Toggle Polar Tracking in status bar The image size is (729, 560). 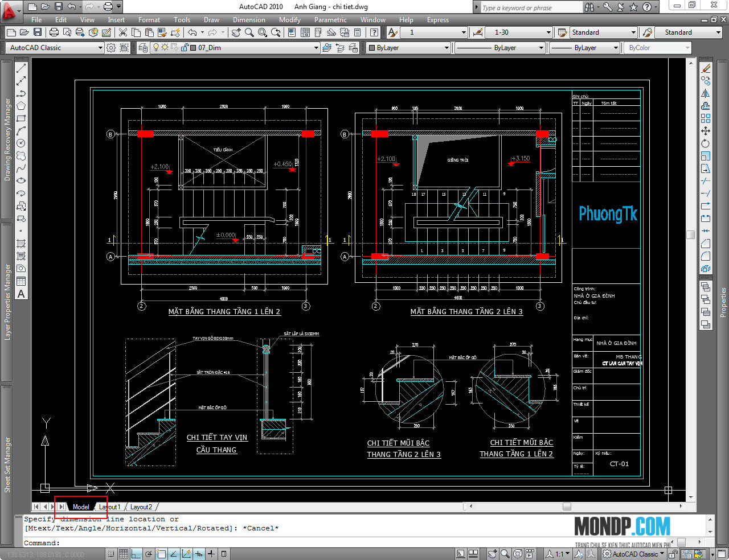coord(149,554)
